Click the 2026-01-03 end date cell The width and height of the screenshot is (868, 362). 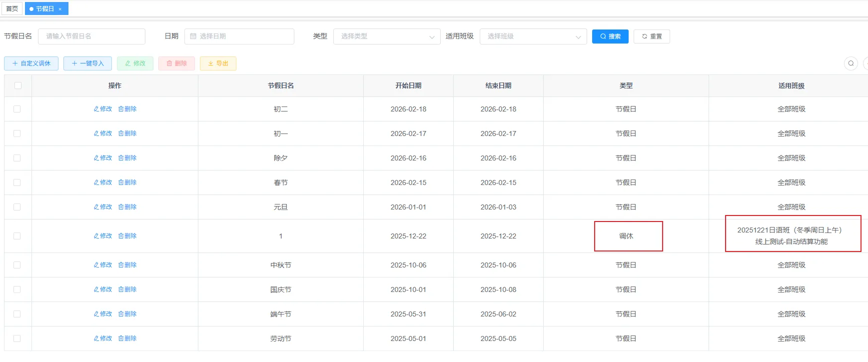click(498, 207)
